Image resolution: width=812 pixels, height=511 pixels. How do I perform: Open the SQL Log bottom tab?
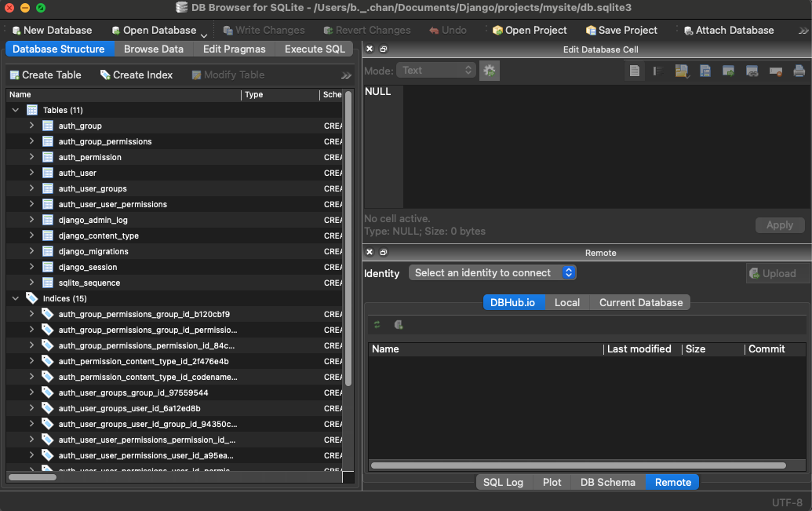pos(503,483)
